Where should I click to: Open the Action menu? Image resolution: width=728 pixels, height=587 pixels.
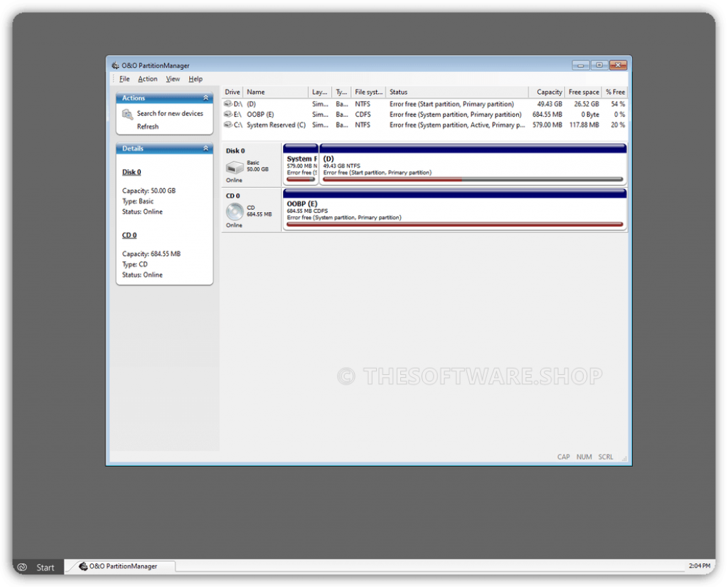(x=148, y=79)
